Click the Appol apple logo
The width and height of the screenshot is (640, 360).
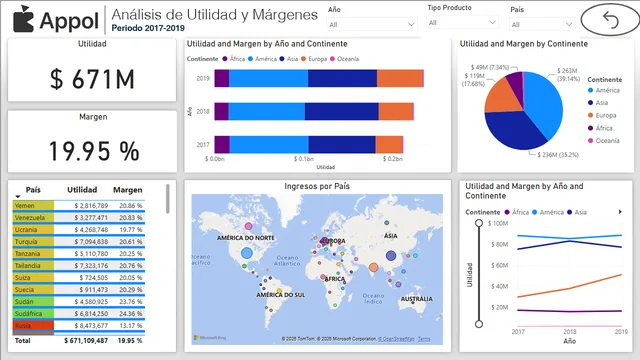(23, 19)
